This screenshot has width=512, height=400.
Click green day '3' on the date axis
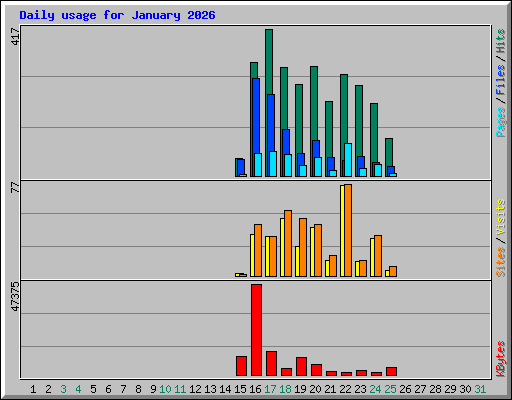click(x=63, y=389)
